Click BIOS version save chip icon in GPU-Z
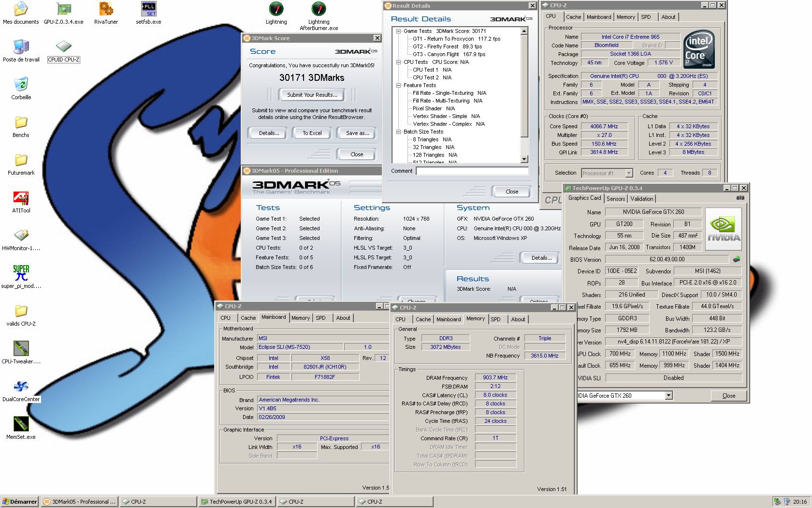812x508 pixels. click(x=737, y=259)
